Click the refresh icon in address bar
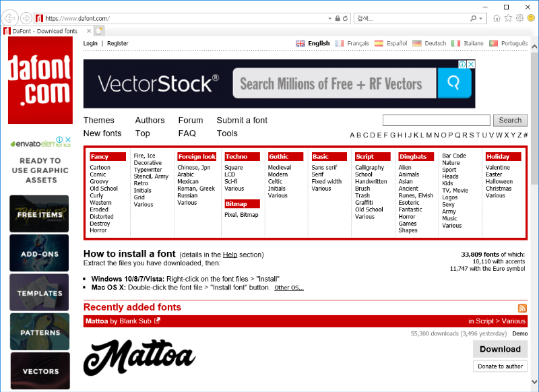The height and width of the screenshot is (392, 539). tap(345, 19)
